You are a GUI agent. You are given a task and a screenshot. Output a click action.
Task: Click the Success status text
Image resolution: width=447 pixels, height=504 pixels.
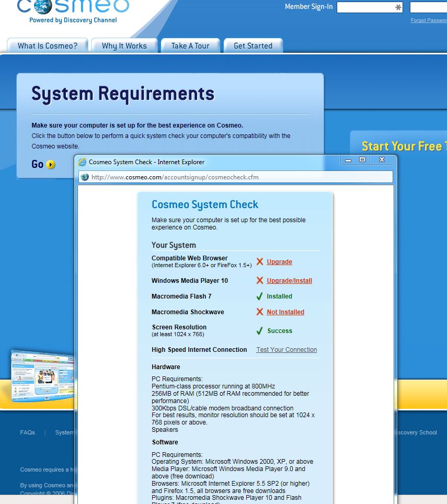click(280, 331)
